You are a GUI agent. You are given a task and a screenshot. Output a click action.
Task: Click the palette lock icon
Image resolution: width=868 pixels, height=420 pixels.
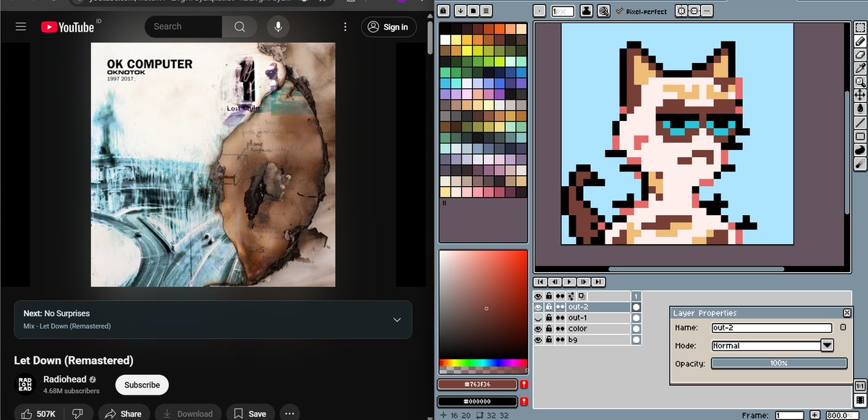443,11
